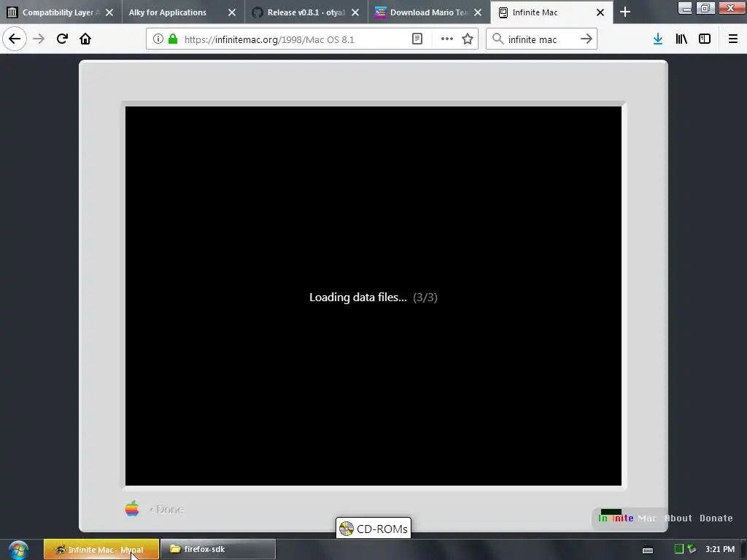Open the hamburger application menu
The height and width of the screenshot is (560, 747).
pyautogui.click(x=733, y=39)
